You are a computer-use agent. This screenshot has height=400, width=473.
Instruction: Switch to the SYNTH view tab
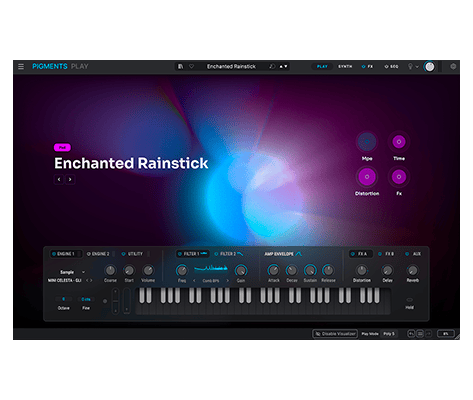coord(345,66)
